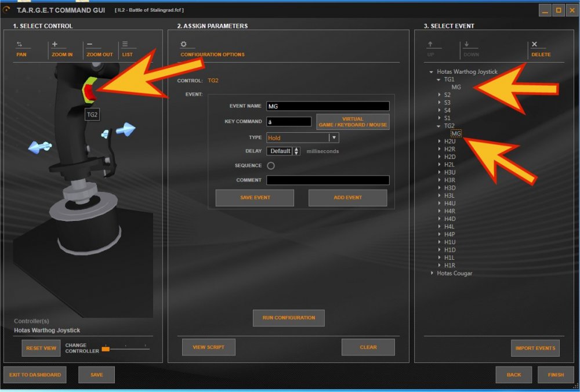Click the TG2 label on joystick
The height and width of the screenshot is (392, 580).
pyautogui.click(x=92, y=115)
